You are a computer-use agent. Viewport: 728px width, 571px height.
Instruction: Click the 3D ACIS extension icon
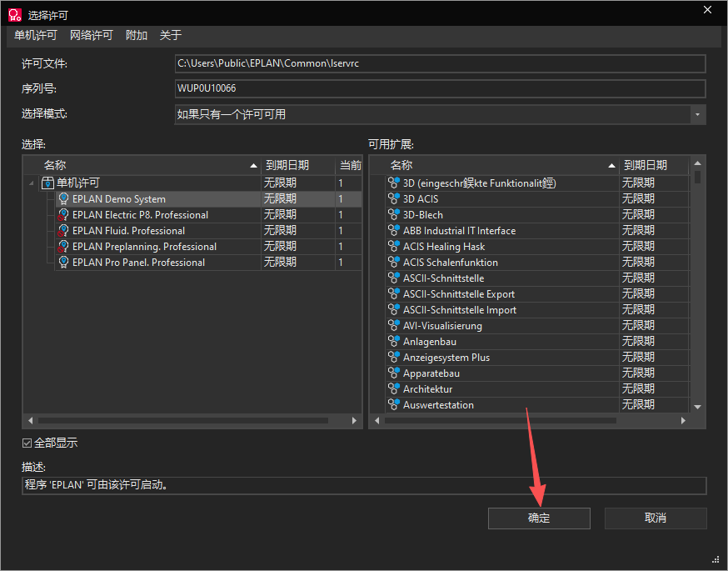click(395, 199)
